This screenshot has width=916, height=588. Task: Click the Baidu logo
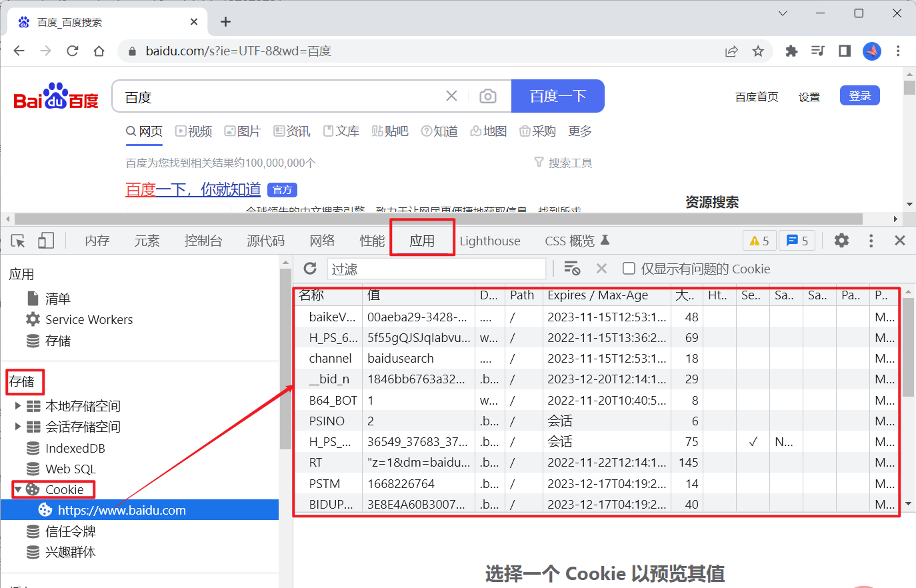(56, 97)
